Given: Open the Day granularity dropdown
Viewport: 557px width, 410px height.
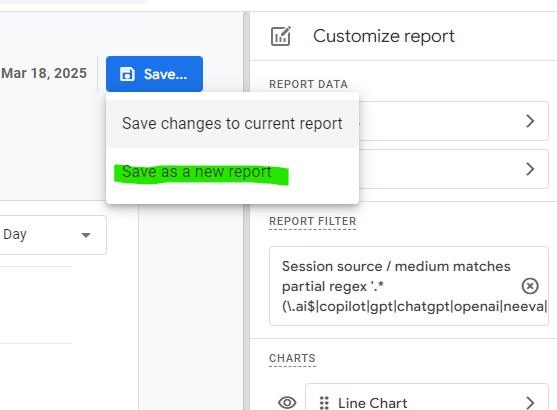Looking at the screenshot, I should pyautogui.click(x=53, y=235).
